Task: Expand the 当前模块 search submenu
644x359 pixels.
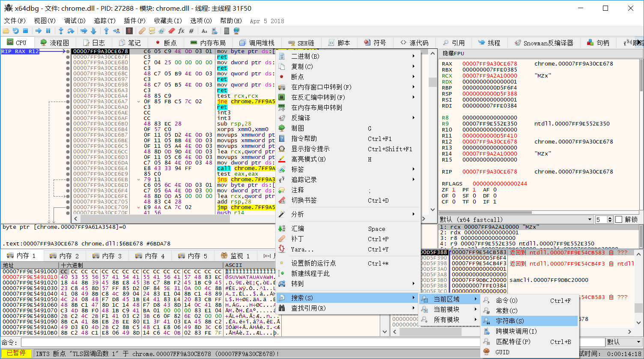Action: coord(449,309)
